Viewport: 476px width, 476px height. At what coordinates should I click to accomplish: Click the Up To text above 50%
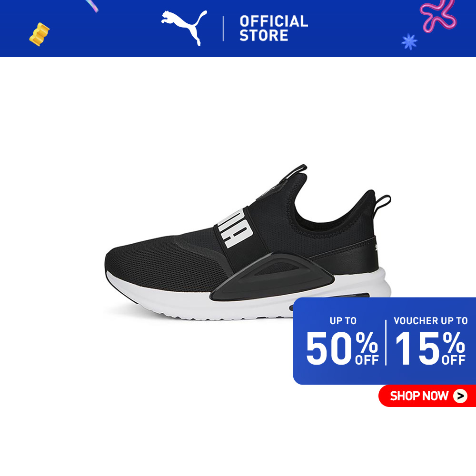pos(343,320)
